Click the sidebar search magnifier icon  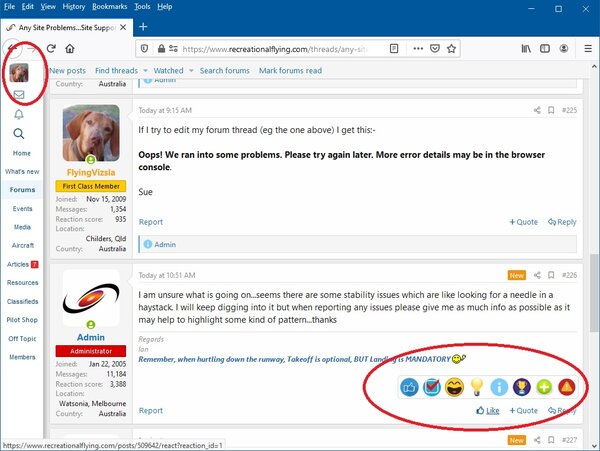click(x=19, y=134)
